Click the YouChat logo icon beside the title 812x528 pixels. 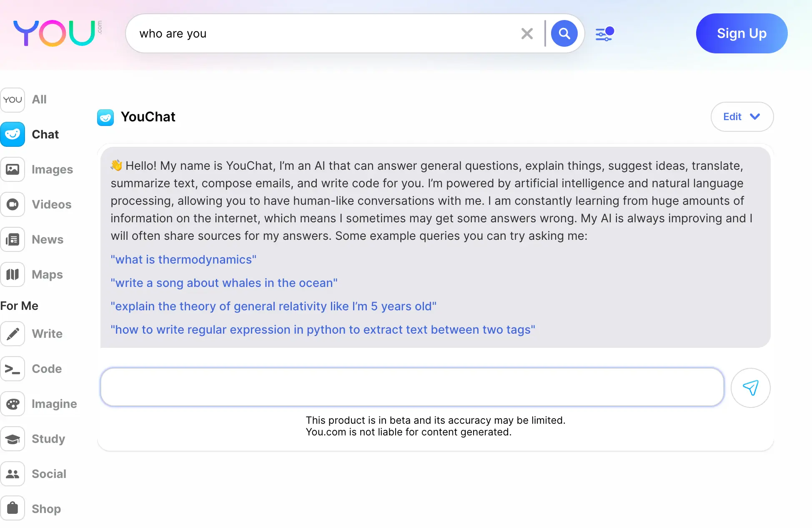(x=105, y=117)
